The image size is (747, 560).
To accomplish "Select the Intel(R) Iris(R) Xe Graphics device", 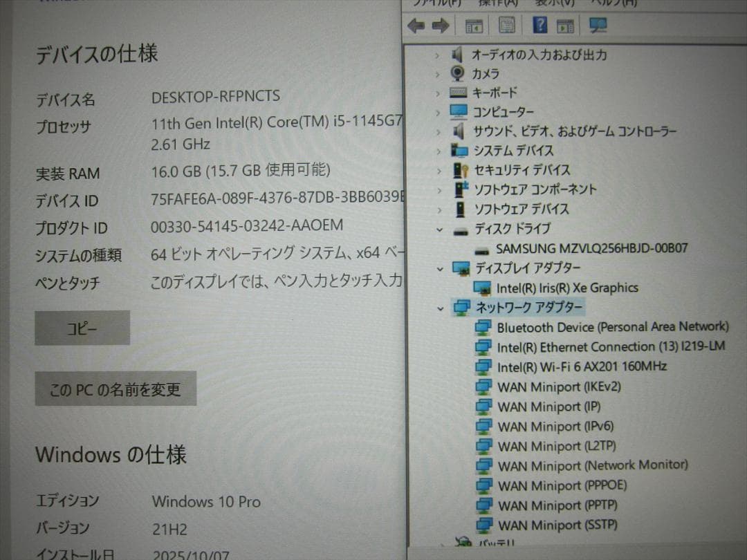I will [x=568, y=288].
